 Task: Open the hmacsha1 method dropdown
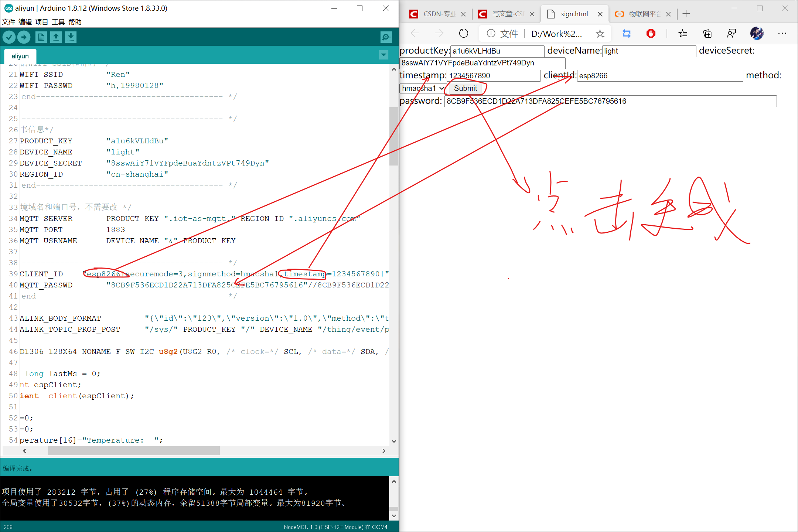(422, 88)
